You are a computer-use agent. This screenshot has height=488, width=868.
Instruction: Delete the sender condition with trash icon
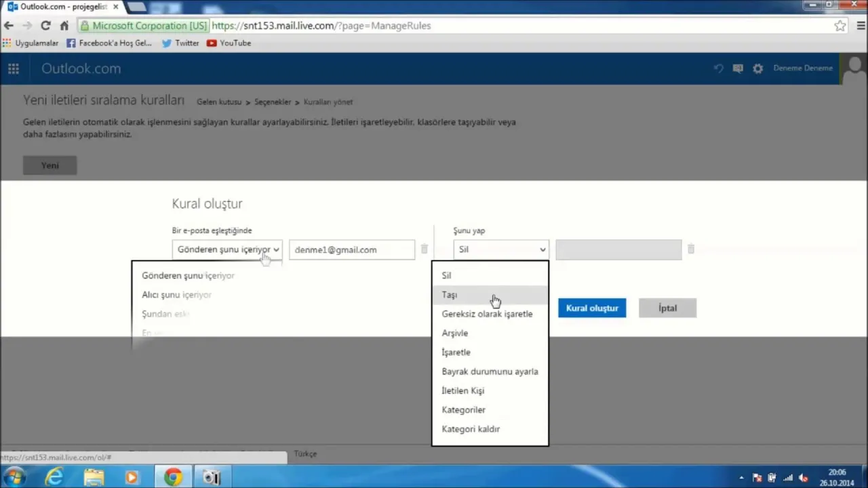[425, 249]
